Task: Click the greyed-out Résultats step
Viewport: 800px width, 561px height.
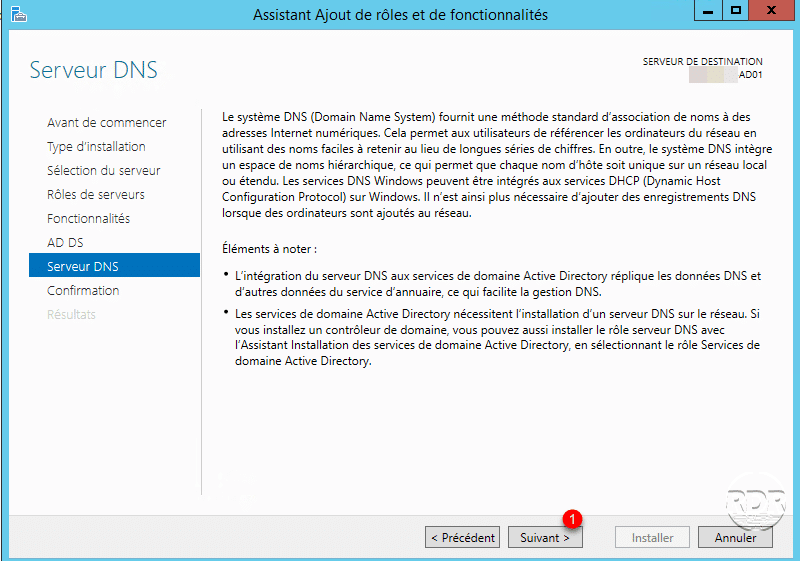Action: (71, 315)
